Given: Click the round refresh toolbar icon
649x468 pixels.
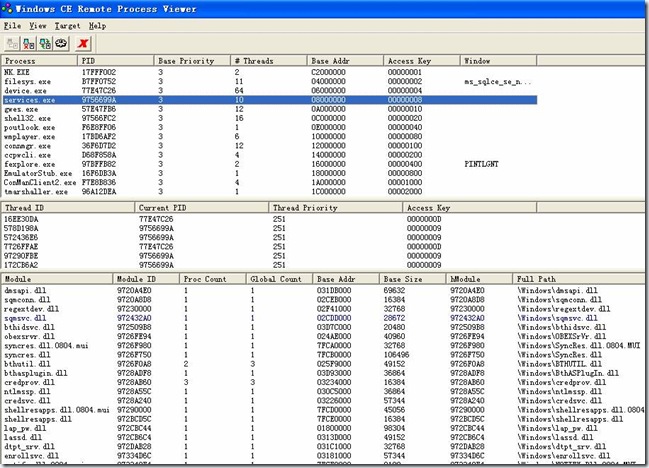Looking at the screenshot, I should pyautogui.click(x=62, y=43).
